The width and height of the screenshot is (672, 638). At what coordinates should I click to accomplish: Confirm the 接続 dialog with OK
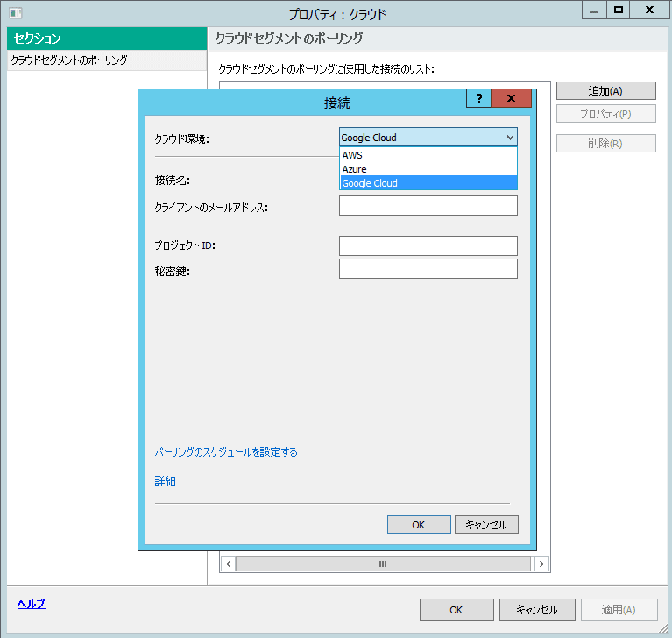419,525
